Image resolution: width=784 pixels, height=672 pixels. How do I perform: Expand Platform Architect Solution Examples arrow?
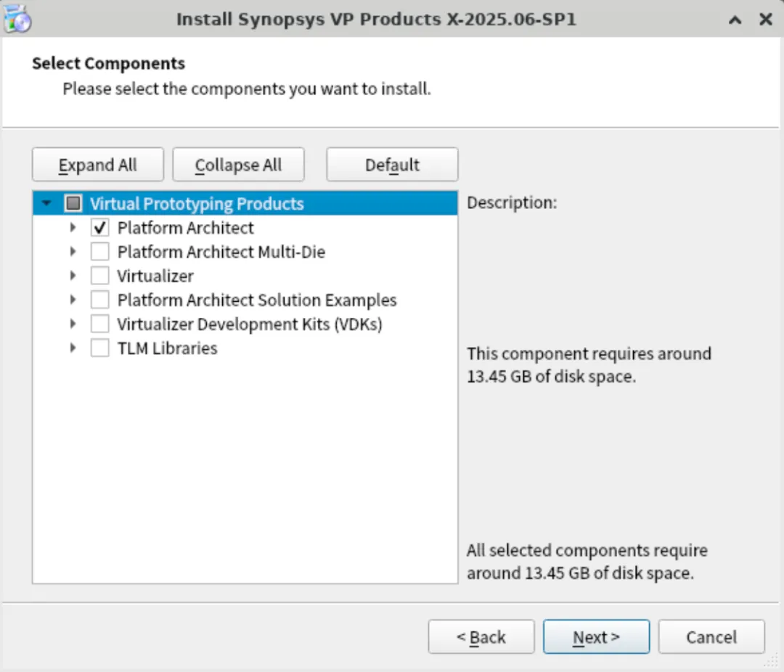coord(73,300)
